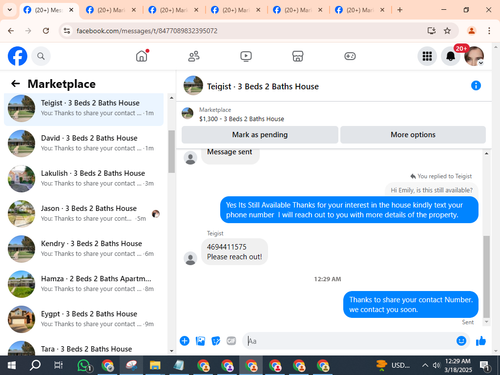The width and height of the screenshot is (500, 375).
Task: Switch to the second Facebook browser tab
Action: click(x=111, y=10)
